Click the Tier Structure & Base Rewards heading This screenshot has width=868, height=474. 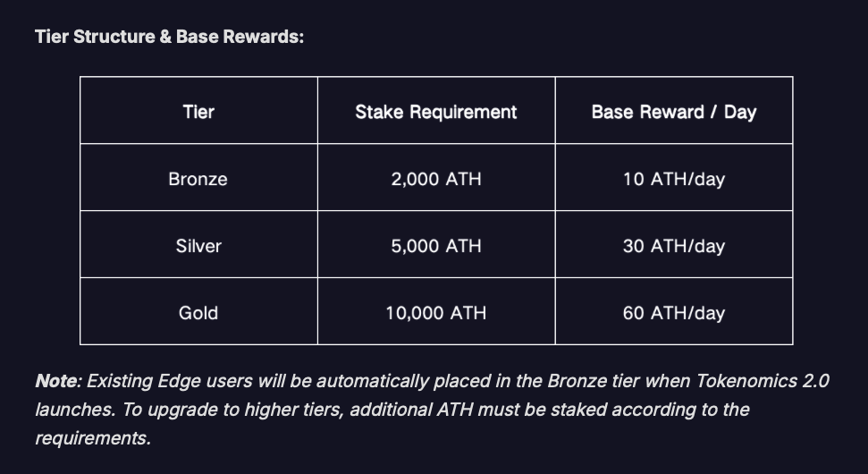click(x=169, y=37)
